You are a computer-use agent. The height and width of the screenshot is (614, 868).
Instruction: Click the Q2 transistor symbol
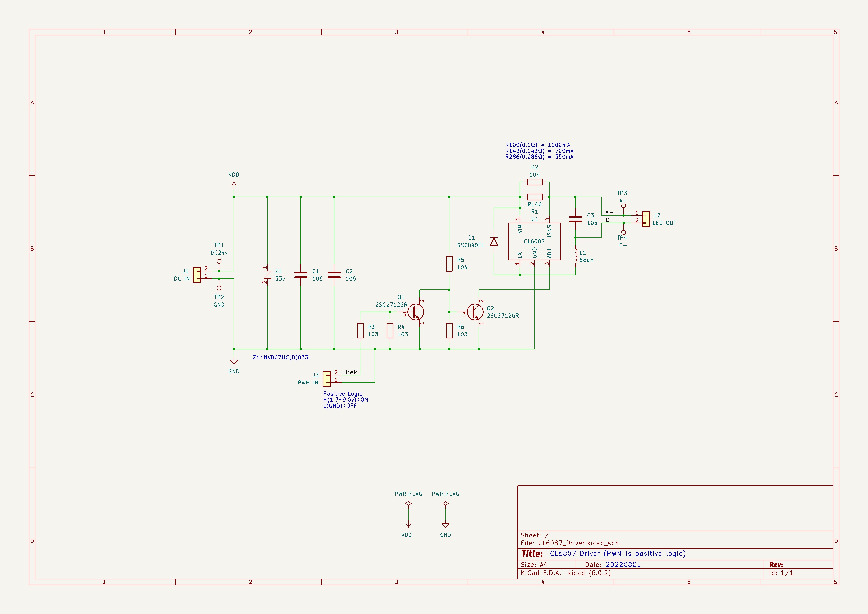point(475,312)
